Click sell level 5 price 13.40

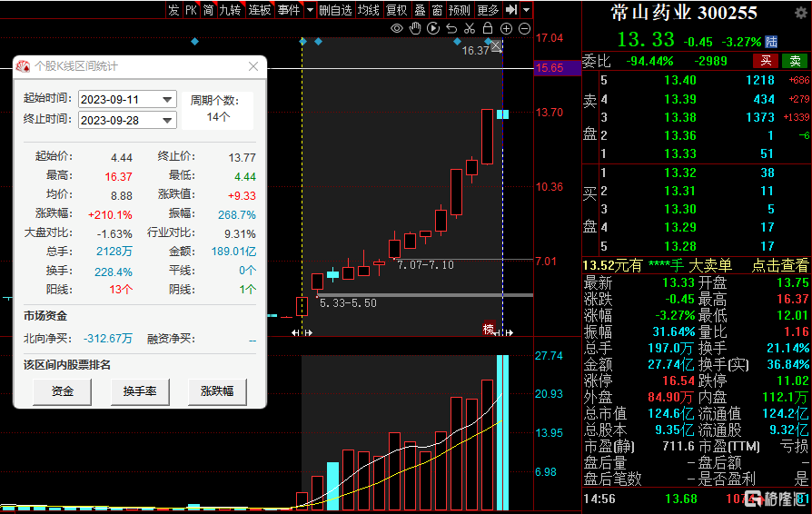[680, 80]
